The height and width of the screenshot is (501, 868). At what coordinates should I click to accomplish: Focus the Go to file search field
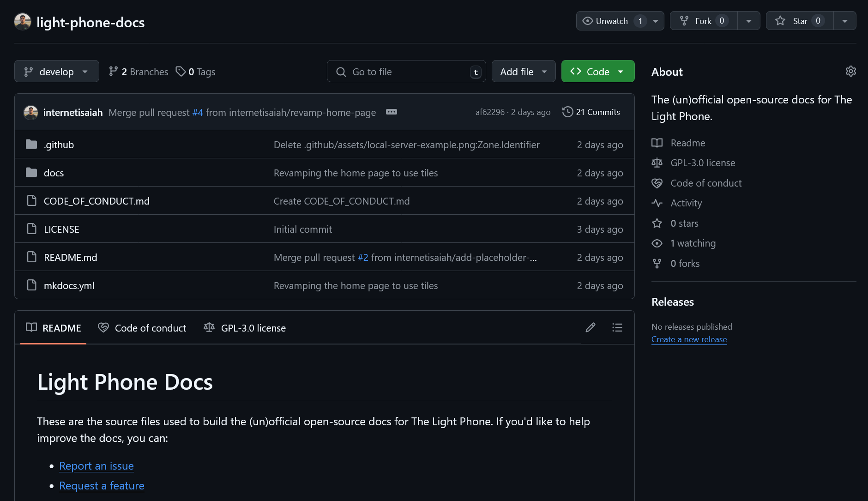pos(406,71)
